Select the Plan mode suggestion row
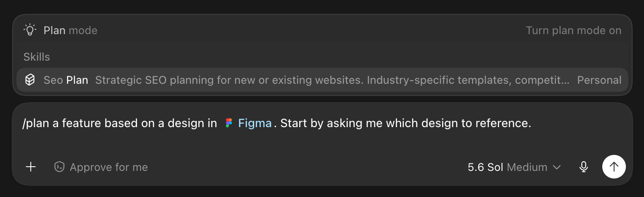The height and width of the screenshot is (197, 644). coord(322,30)
